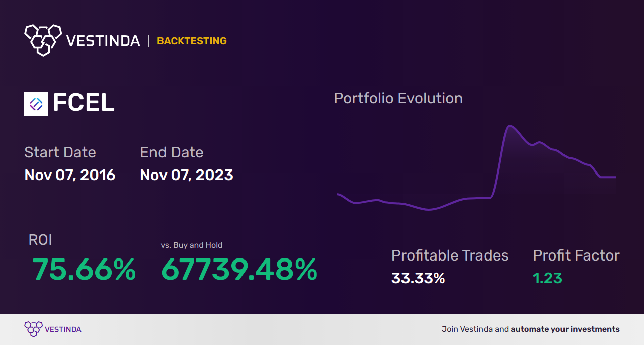Screen dimensions: 644x345
Task: Click the Portfolio Evolution heading
Action: pos(398,98)
